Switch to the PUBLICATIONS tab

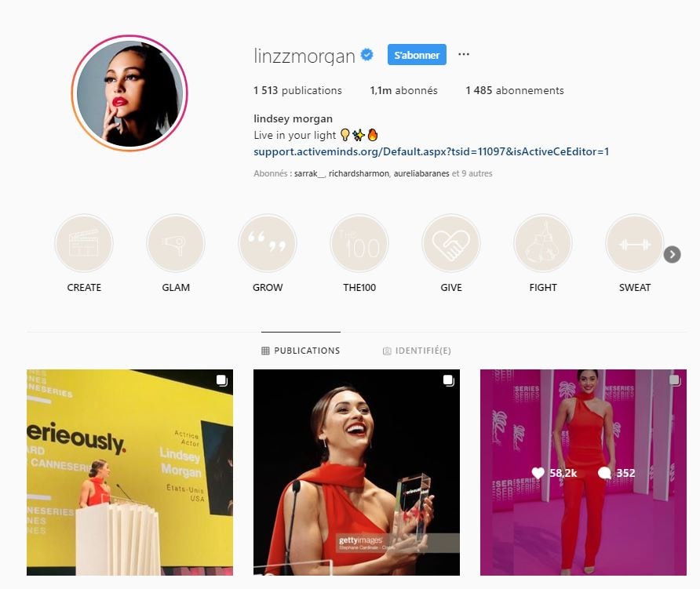(x=301, y=351)
